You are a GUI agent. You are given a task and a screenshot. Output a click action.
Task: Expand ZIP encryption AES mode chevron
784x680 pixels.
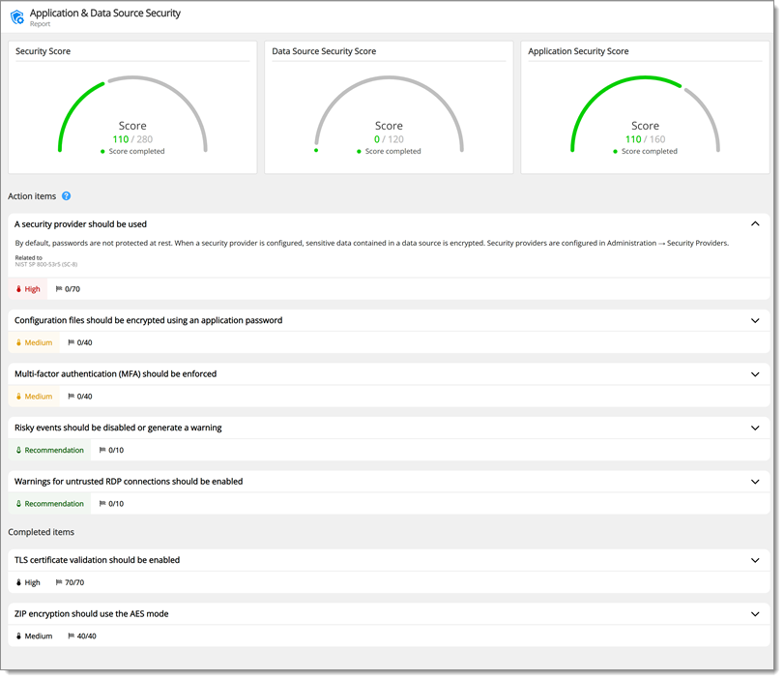click(755, 614)
